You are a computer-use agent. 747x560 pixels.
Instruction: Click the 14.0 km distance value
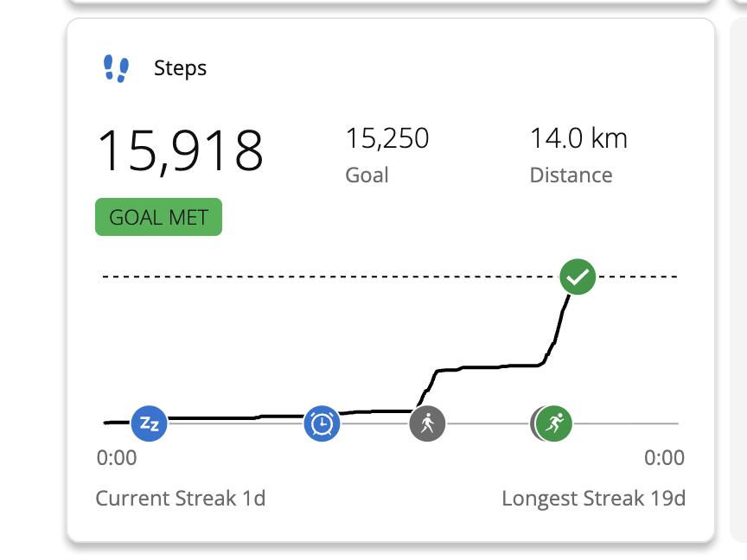coord(578,138)
